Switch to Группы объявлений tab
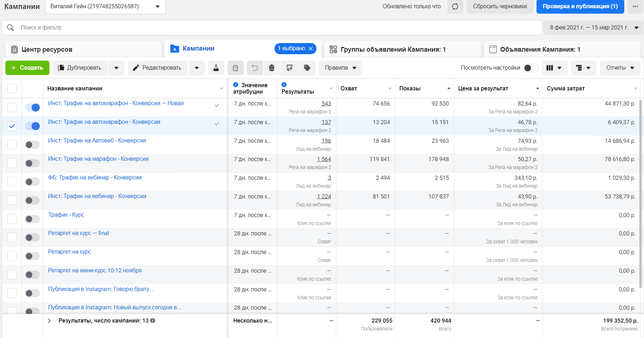The width and height of the screenshot is (644, 338). point(402,50)
